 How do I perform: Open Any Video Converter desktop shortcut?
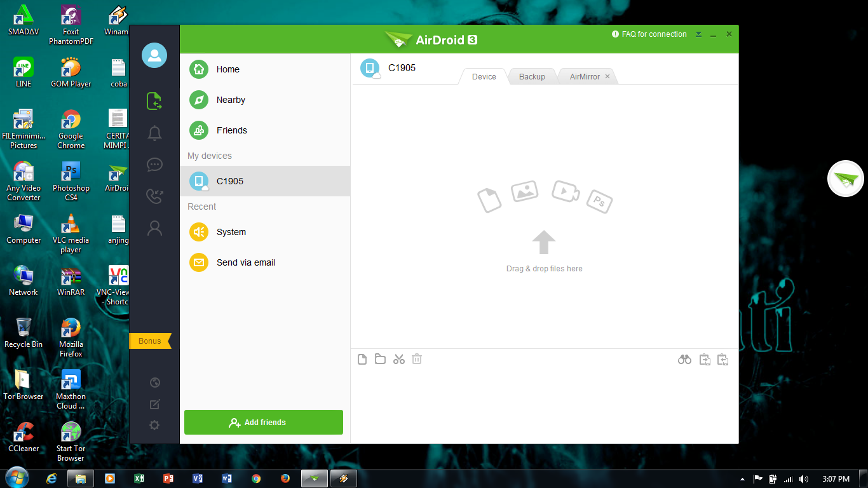(x=24, y=181)
